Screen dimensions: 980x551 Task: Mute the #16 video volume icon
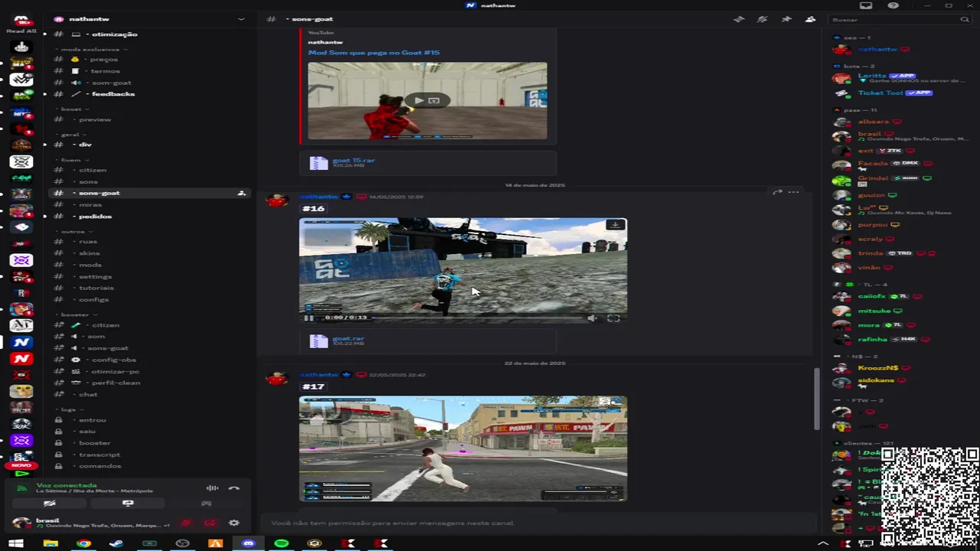tap(592, 318)
